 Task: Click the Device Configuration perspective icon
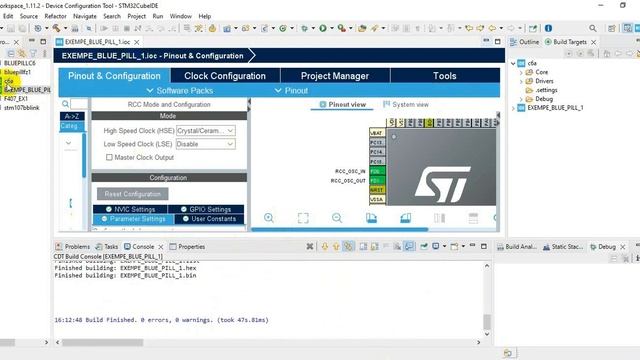click(x=628, y=28)
